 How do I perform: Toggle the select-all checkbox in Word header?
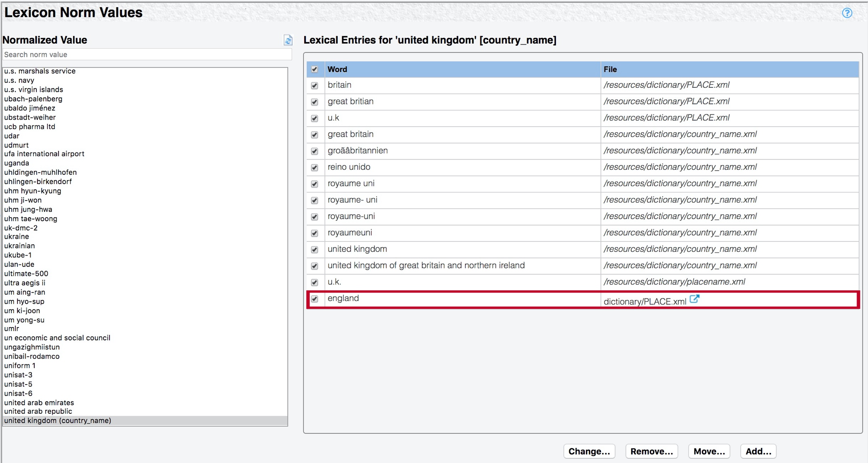[x=314, y=70]
